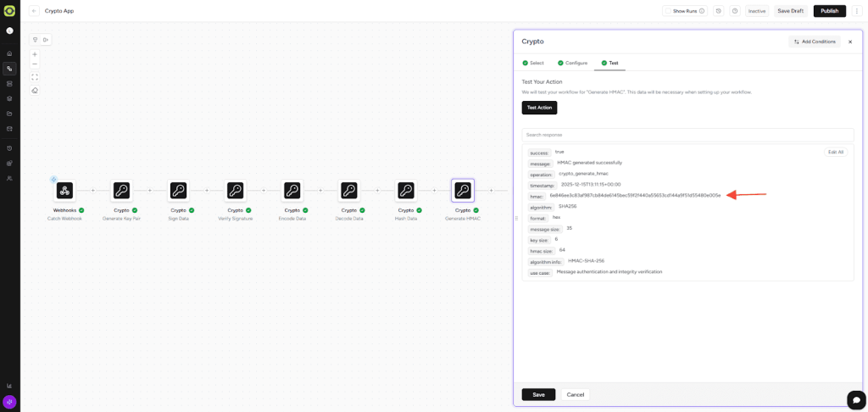The height and width of the screenshot is (412, 868).
Task: Click the Publish button
Action: 829,11
